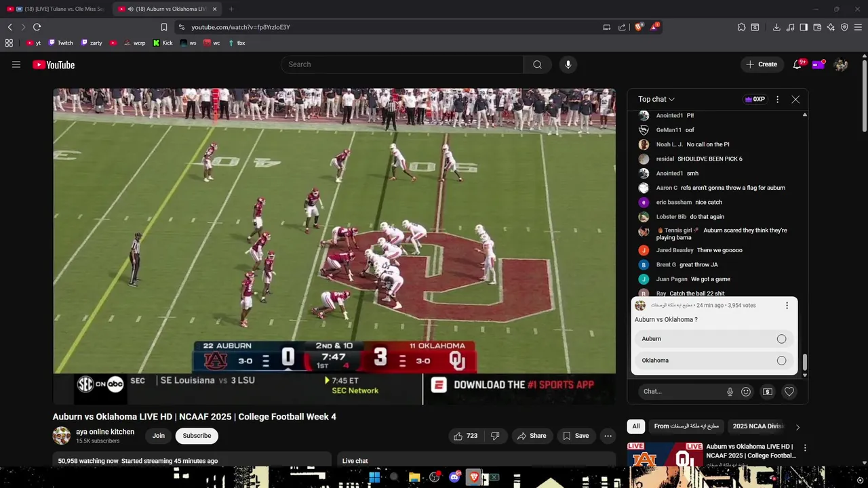Image resolution: width=868 pixels, height=488 pixels.
Task: Vote Oklahoma in the poll
Action: [714, 361]
